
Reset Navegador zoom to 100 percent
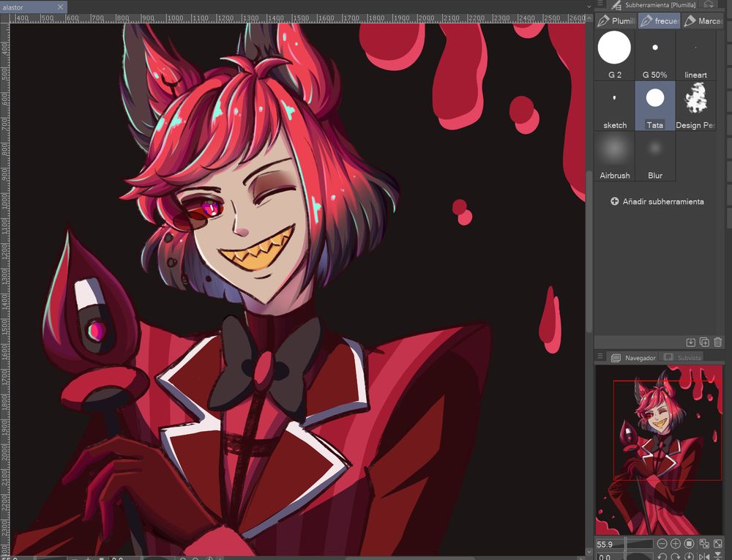pyautogui.click(x=690, y=544)
